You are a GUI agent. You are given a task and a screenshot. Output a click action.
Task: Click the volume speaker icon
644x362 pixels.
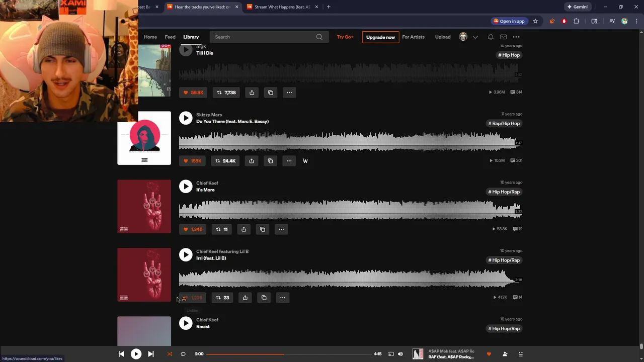[x=400, y=354]
